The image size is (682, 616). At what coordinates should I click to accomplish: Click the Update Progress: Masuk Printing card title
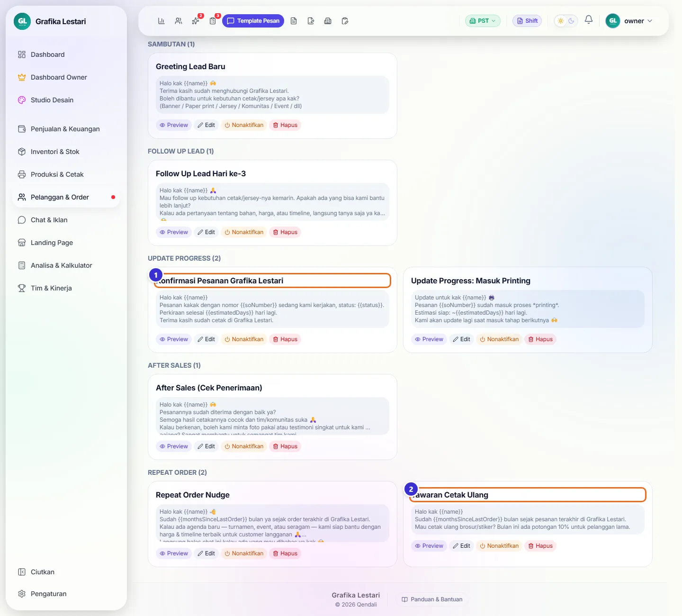tap(471, 281)
